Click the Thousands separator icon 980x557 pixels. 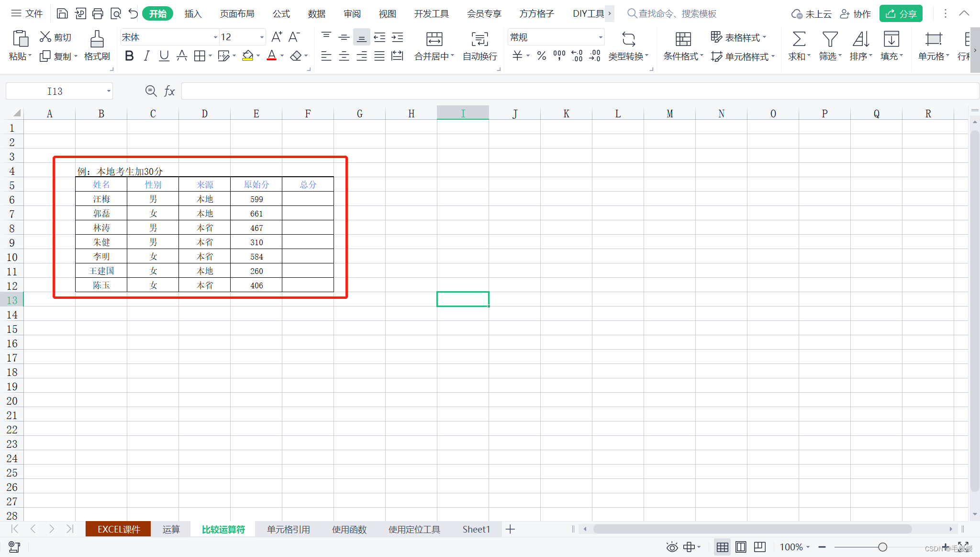[559, 56]
